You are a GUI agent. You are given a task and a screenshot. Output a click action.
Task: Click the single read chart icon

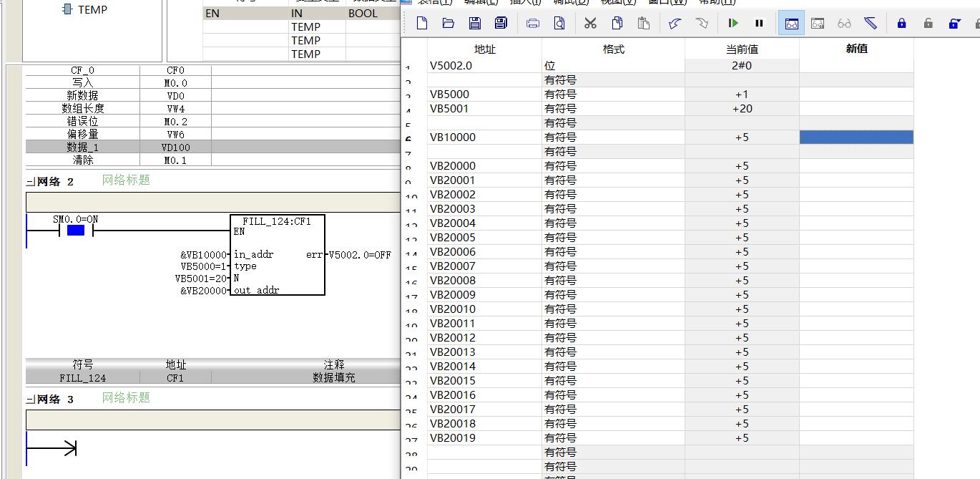click(x=818, y=23)
